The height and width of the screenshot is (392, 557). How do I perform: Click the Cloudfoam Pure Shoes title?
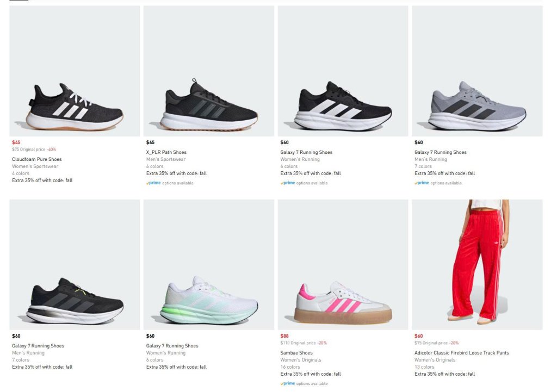(x=37, y=159)
